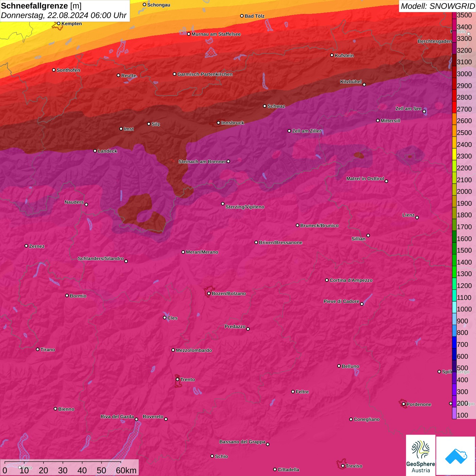
Task: Click the Kufstein location dot
Action: pos(332,55)
